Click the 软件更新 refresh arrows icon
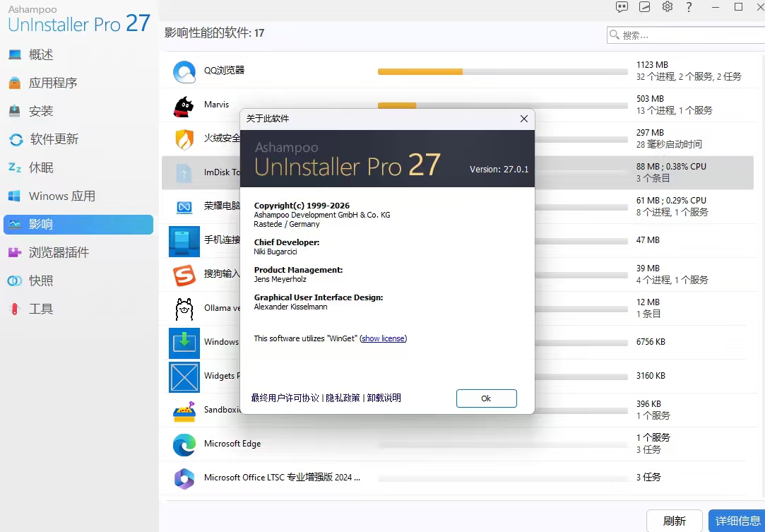 tap(16, 140)
